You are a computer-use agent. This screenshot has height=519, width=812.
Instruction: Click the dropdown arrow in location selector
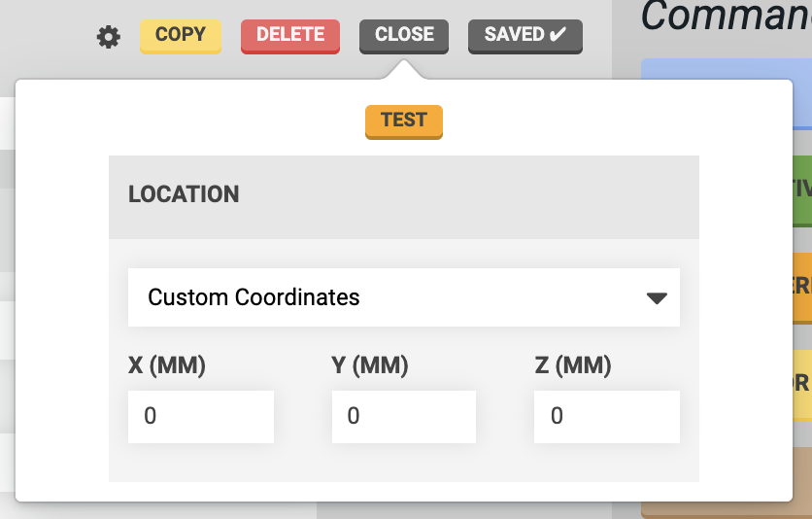click(x=657, y=298)
